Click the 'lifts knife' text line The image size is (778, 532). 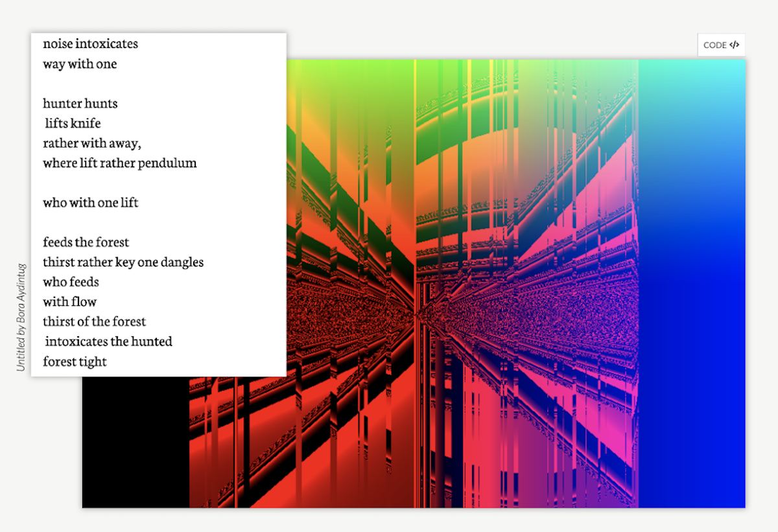(x=73, y=123)
